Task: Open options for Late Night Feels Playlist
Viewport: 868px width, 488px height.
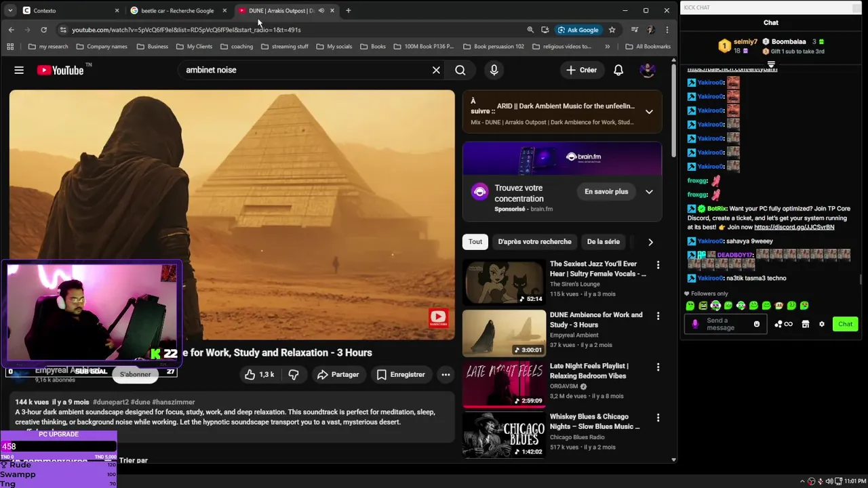Action: pos(658,367)
